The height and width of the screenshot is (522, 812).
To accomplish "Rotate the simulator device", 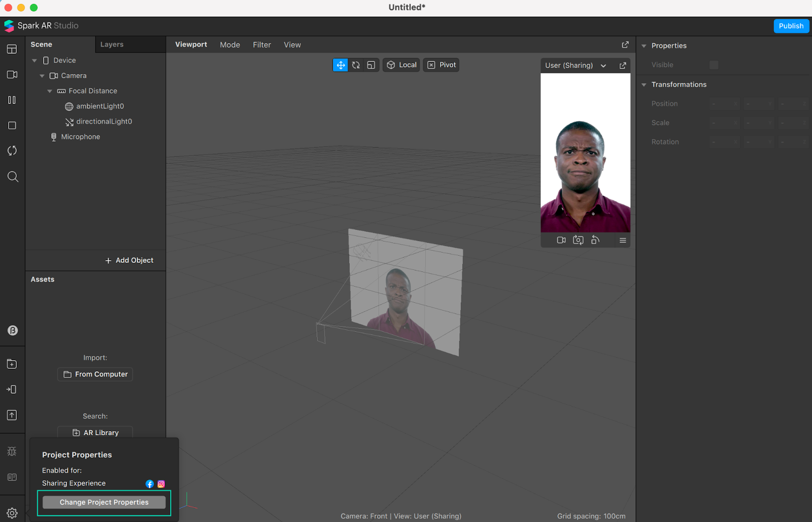I will click(595, 240).
